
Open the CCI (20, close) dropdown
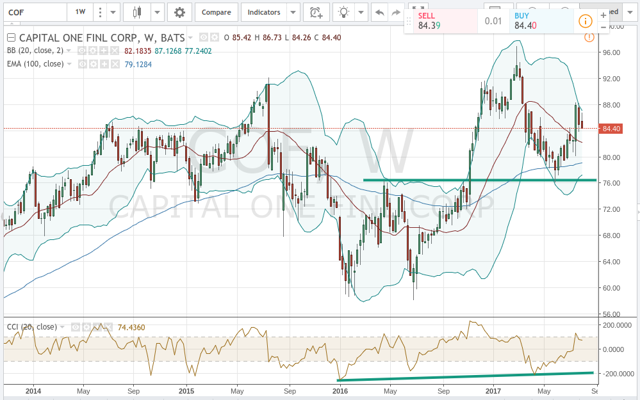[x=62, y=327]
